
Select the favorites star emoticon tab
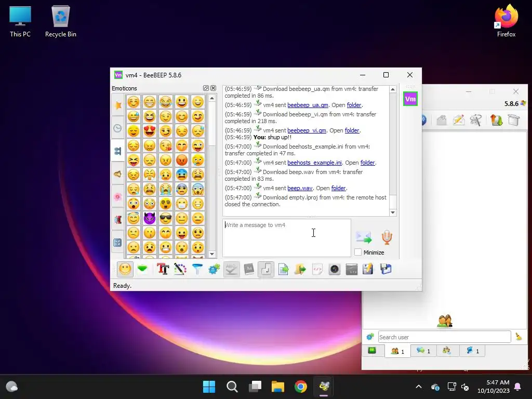point(118,105)
